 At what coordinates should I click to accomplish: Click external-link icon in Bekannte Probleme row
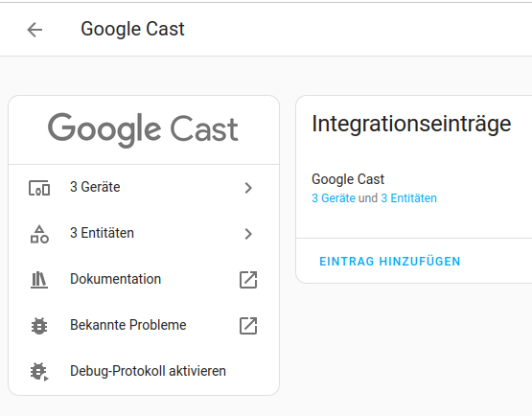pos(248,326)
